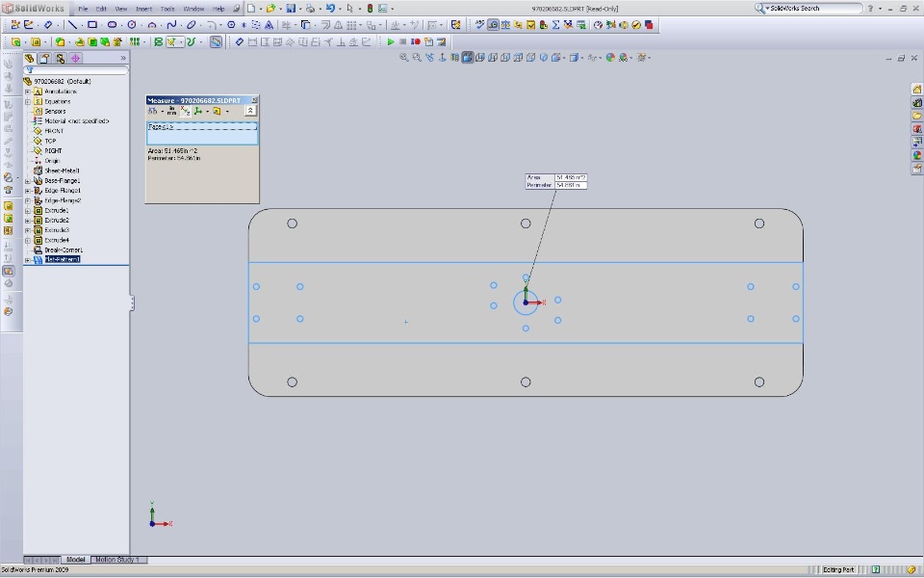
Task: Click the Rebuild traffic light icon
Action: click(370, 9)
